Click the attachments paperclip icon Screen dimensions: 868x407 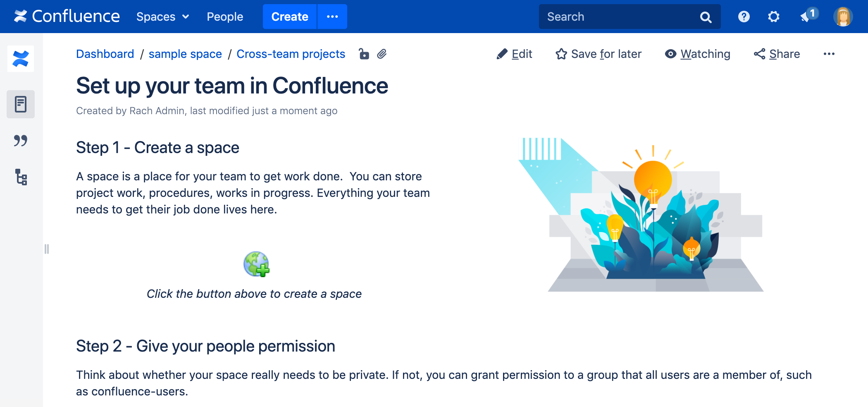tap(382, 54)
